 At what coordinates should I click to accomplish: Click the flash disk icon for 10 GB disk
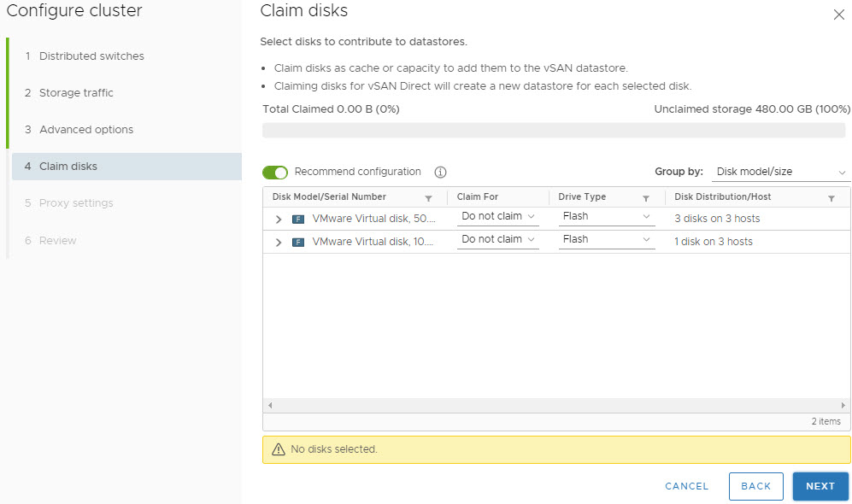coord(298,242)
